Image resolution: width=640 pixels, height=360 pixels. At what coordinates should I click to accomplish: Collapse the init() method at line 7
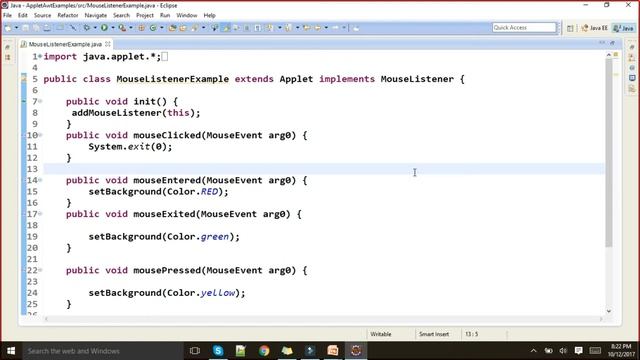tap(40, 101)
